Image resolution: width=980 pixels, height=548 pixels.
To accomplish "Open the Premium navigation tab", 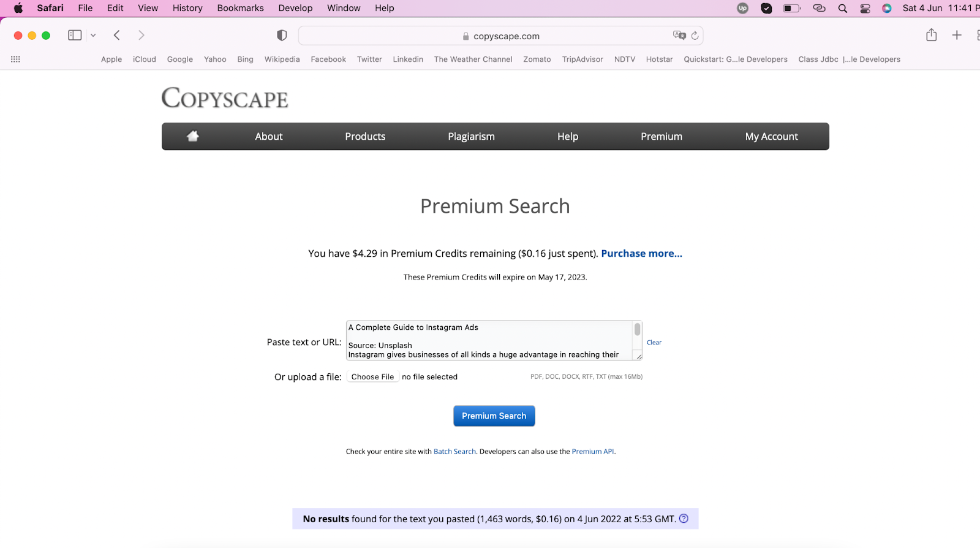I will click(x=661, y=136).
